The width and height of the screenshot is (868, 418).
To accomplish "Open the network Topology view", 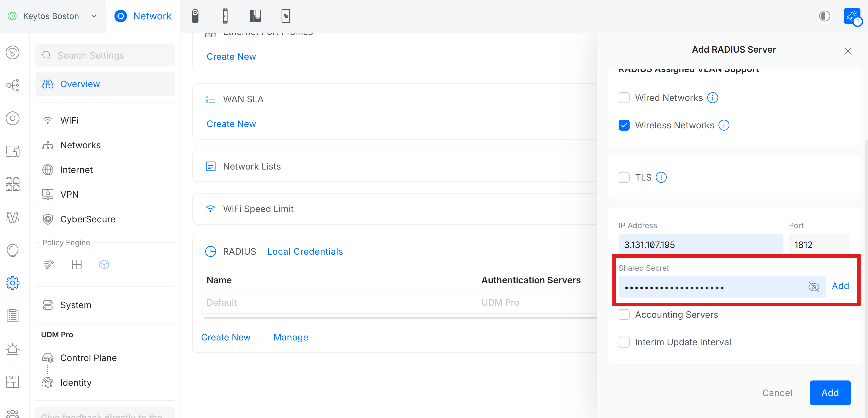I will 12,85.
